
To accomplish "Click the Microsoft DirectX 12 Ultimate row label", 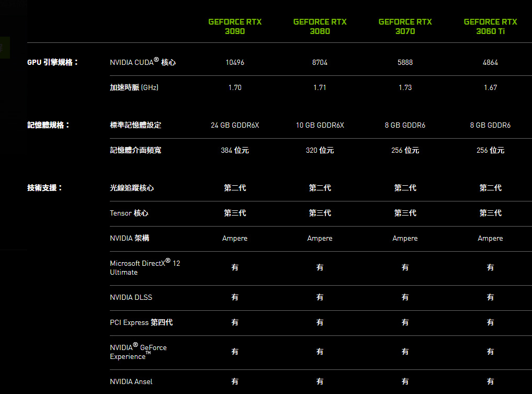I will 145,268.
